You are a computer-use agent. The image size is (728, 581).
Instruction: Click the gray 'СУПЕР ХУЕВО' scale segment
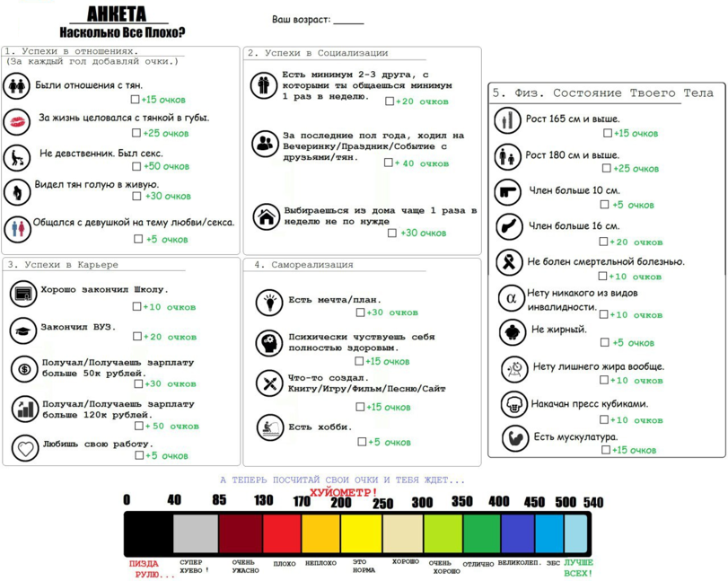[x=196, y=533]
